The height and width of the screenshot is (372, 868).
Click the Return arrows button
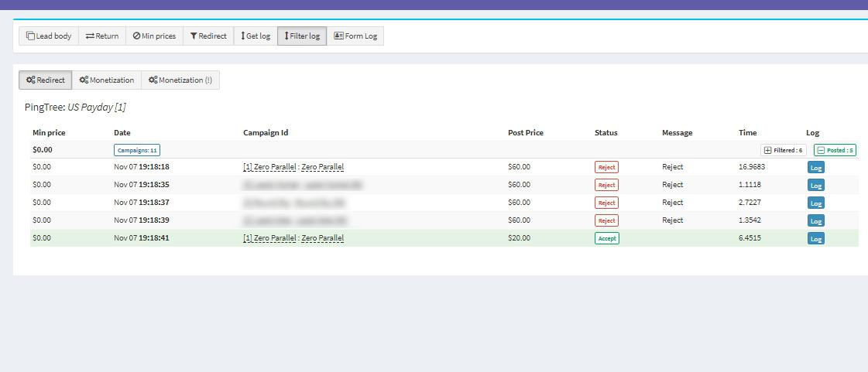point(102,36)
